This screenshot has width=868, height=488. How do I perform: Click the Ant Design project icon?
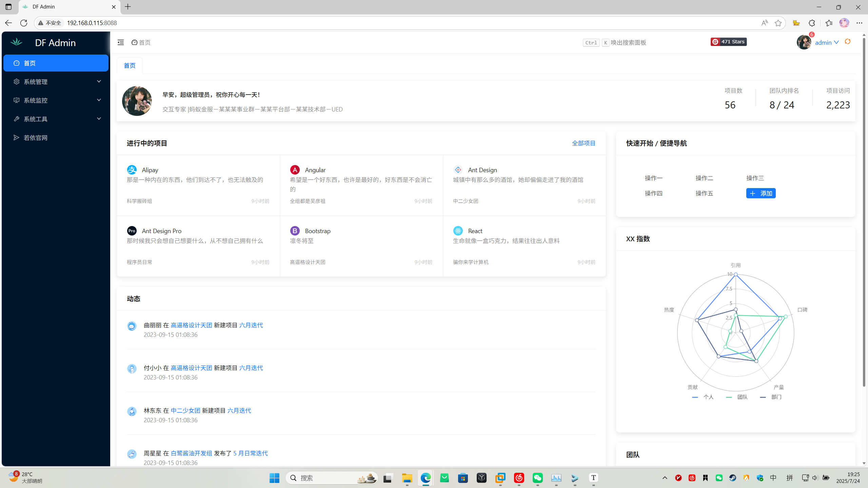point(458,169)
